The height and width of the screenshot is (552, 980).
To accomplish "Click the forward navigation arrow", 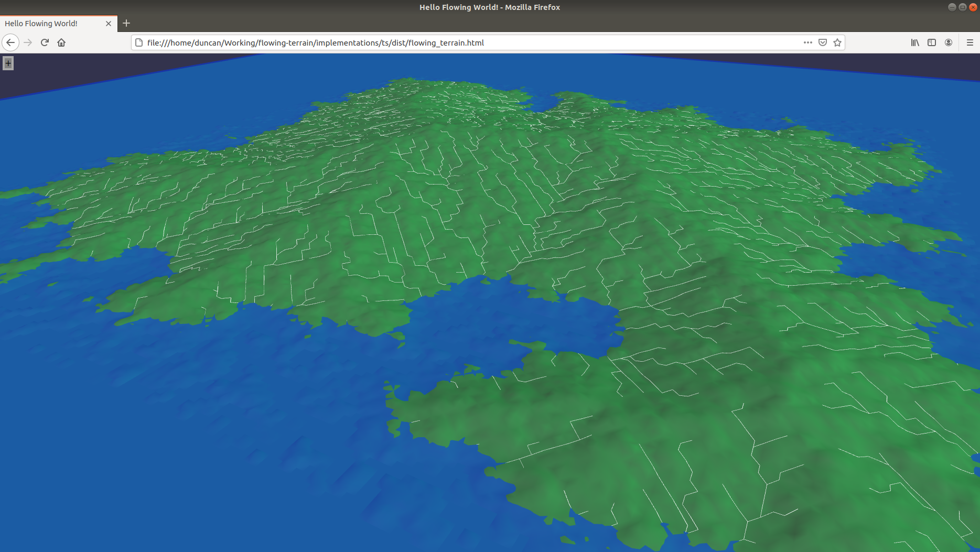I will [28, 42].
